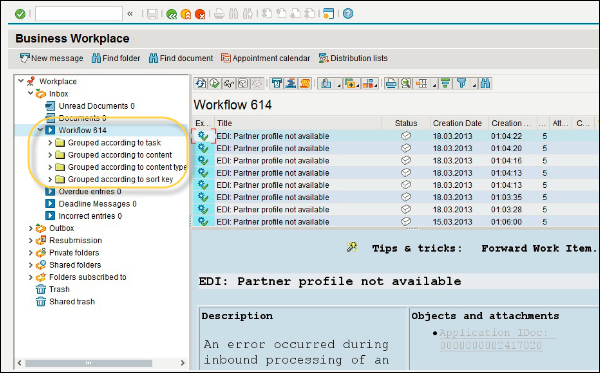Click the Refresh icon in workflow toolbar
Image resolution: width=600 pixels, height=373 pixels.
[x=200, y=83]
